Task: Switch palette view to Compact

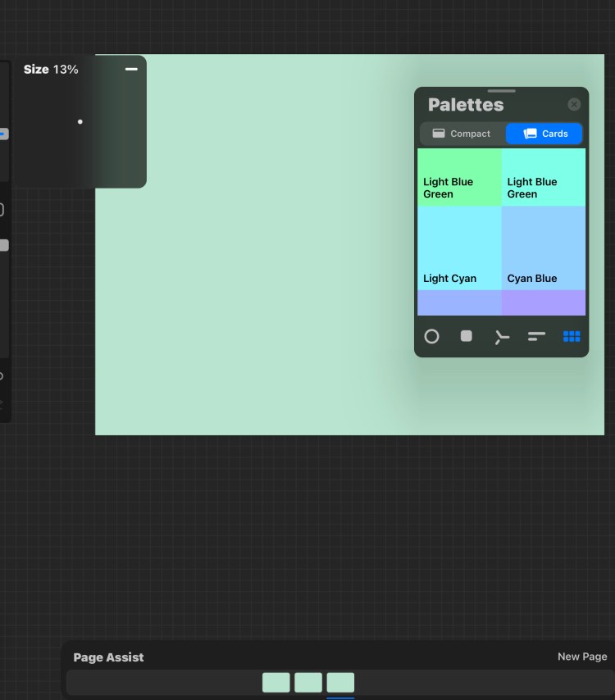Action: [x=462, y=134]
